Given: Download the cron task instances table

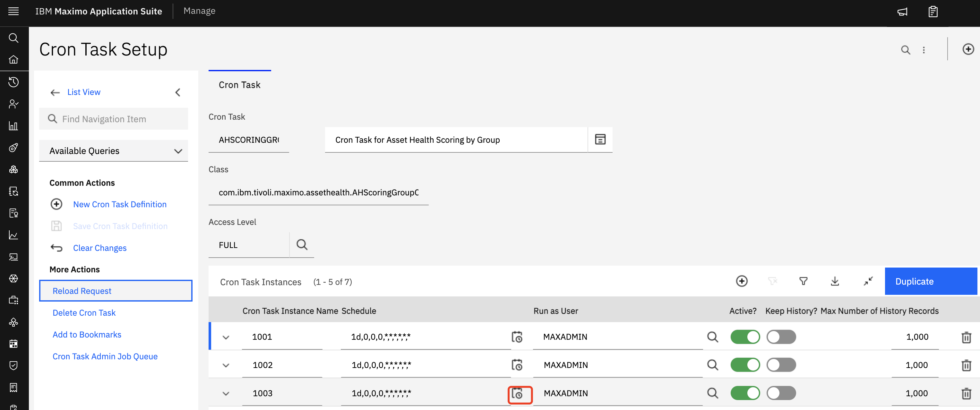Looking at the screenshot, I should 835,281.
